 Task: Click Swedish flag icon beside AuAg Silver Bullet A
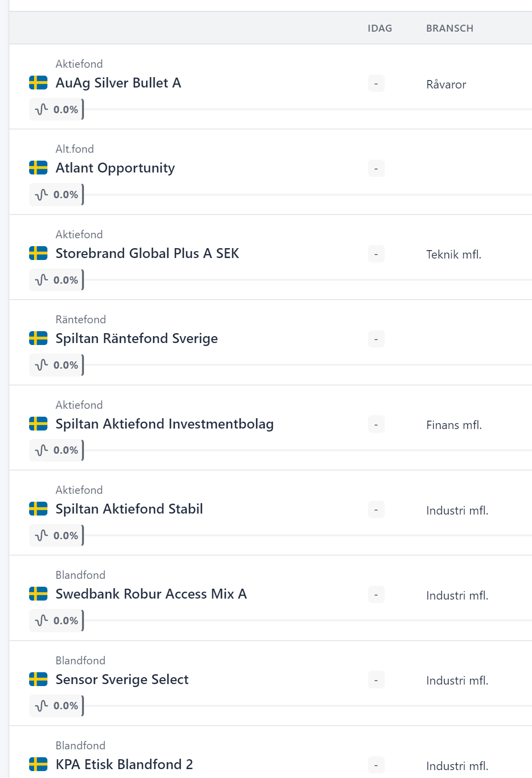pos(38,83)
